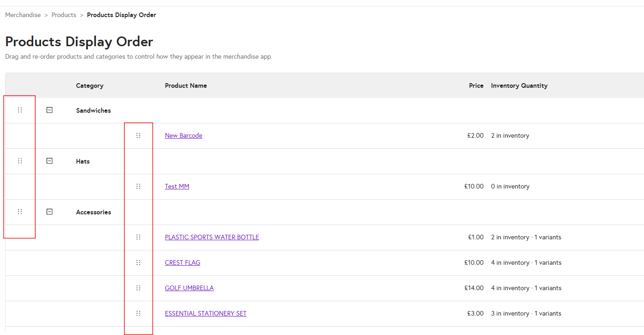Open the PLASTIC SPORTS WATER BOTTLE product
644x335 pixels.
212,237
